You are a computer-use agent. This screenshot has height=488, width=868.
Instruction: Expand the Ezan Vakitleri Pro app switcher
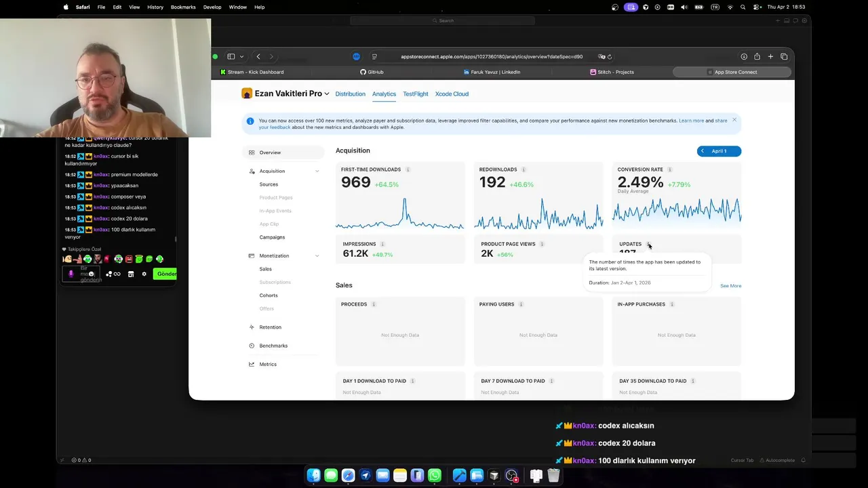pos(326,94)
